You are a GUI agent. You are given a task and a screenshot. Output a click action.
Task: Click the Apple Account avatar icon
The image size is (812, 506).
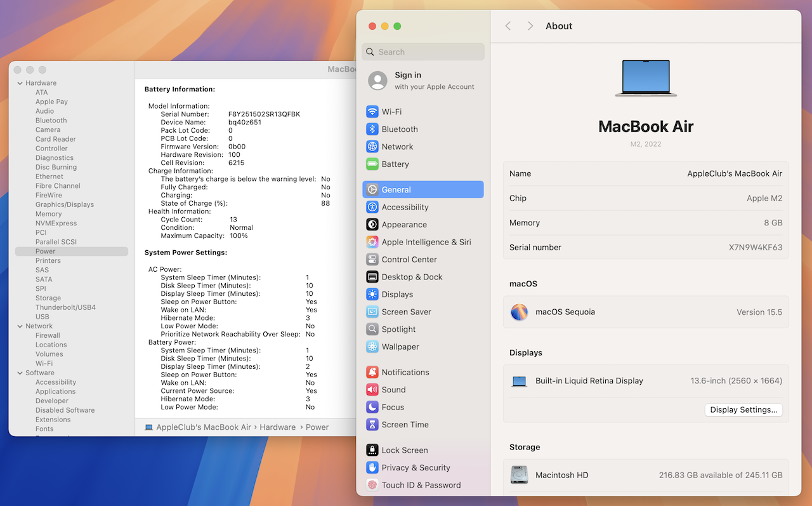pyautogui.click(x=377, y=81)
